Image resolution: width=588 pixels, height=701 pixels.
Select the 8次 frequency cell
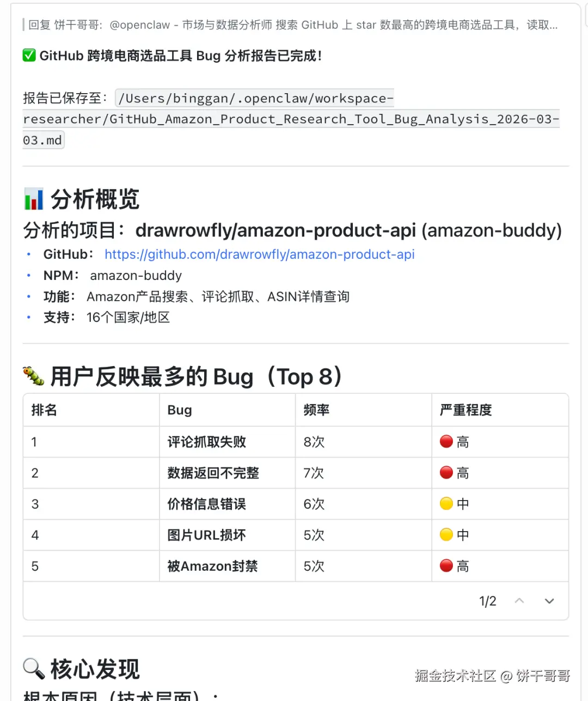tap(314, 442)
